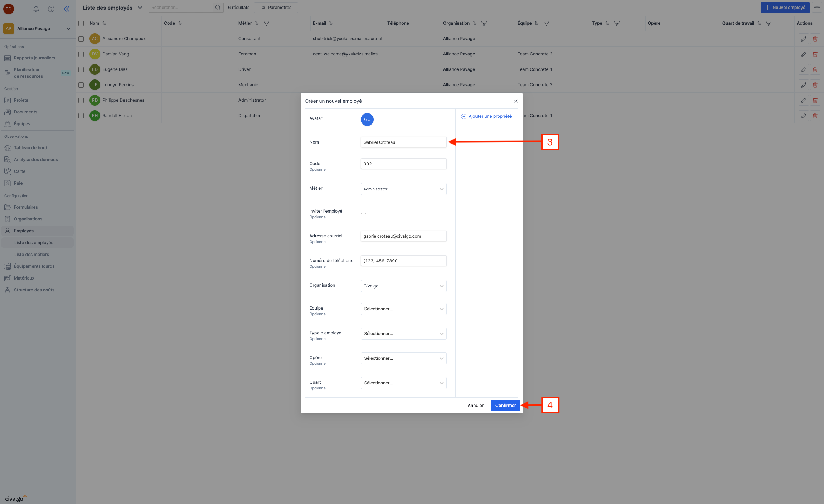Open the help question mark icon
Viewport: 824px width, 504px height.
click(x=51, y=9)
